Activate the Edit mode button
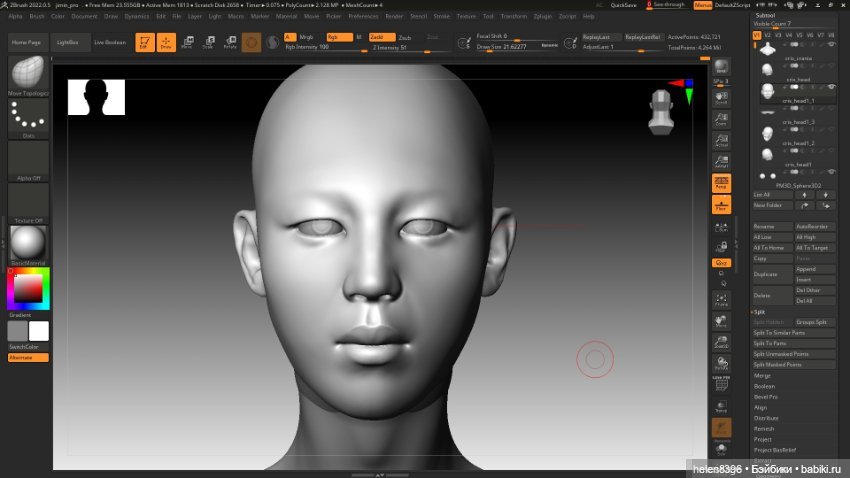Viewport: 850px width, 478px height. click(144, 42)
